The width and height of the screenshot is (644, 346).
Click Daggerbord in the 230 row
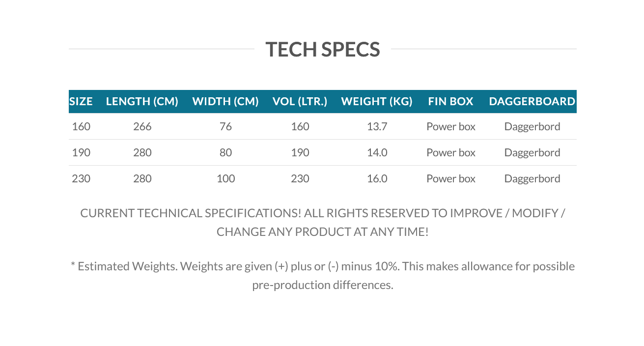pyautogui.click(x=532, y=178)
